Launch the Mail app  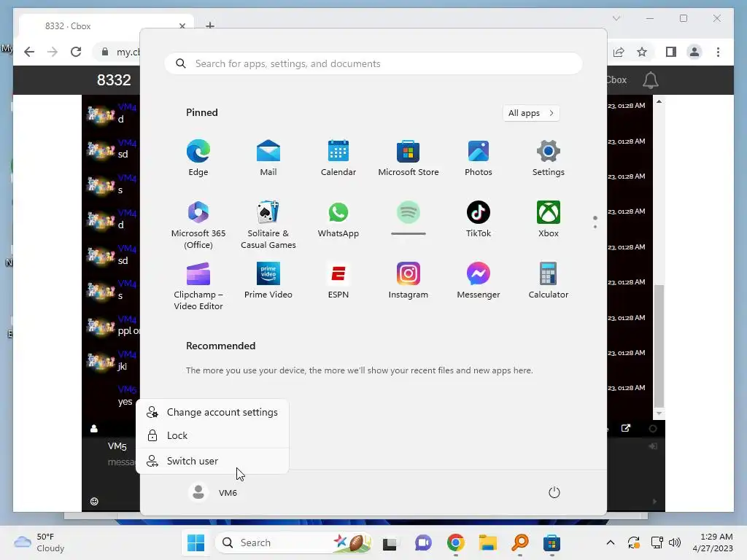(268, 158)
